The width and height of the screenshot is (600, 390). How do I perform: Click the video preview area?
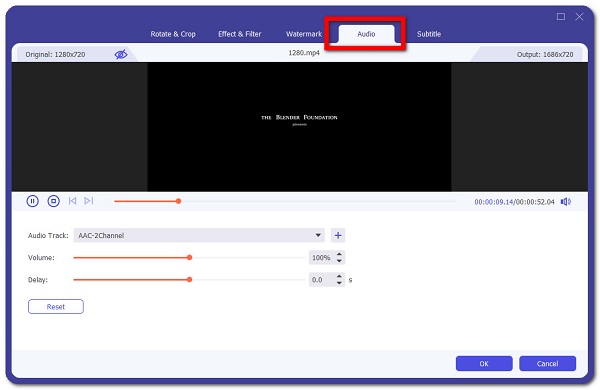299,127
